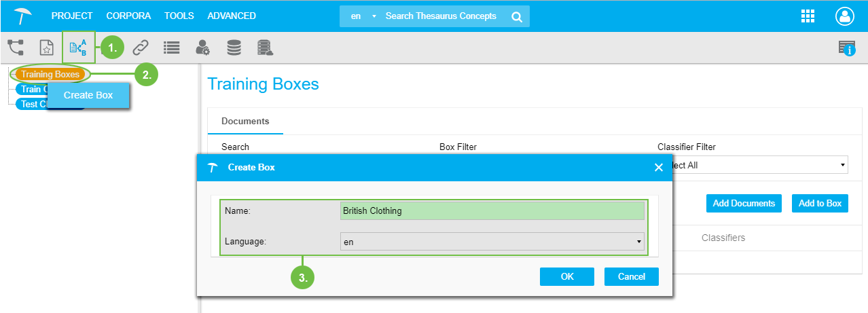This screenshot has height=313, width=868.
Task: Open the list view toolbar icon
Action: tap(171, 48)
